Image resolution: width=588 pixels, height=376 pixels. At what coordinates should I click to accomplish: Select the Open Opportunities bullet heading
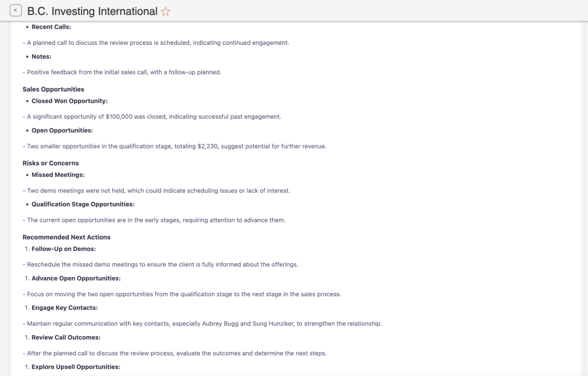[x=62, y=131]
